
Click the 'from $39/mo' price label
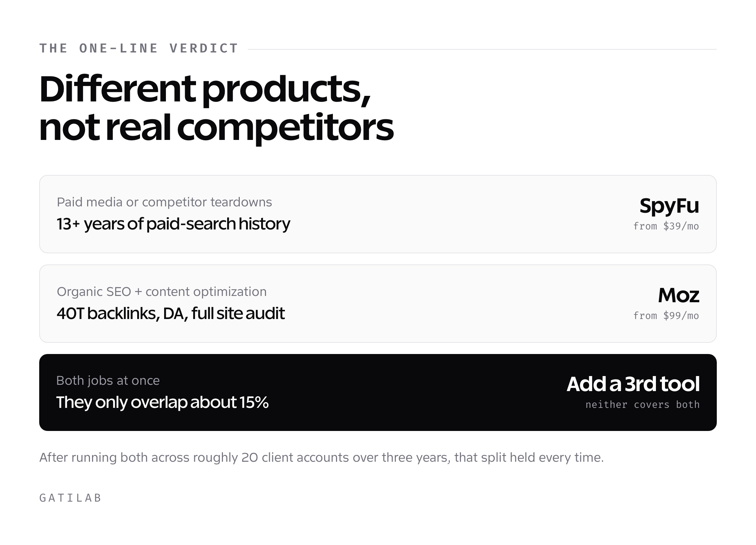[x=666, y=226]
